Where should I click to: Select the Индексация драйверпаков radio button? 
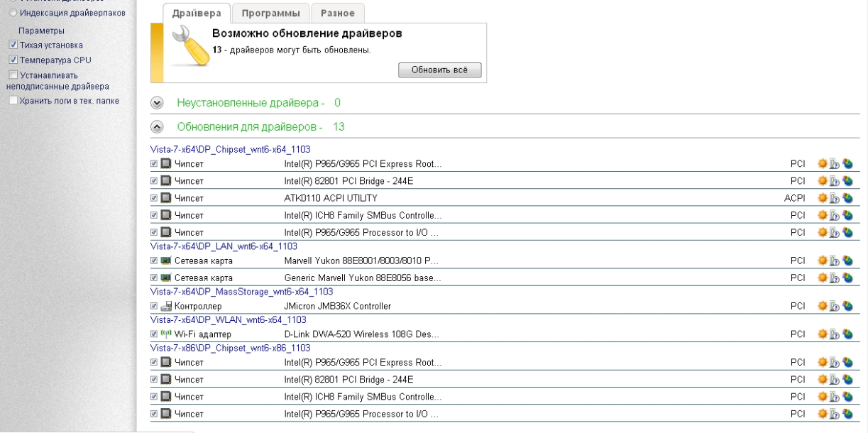coord(13,13)
